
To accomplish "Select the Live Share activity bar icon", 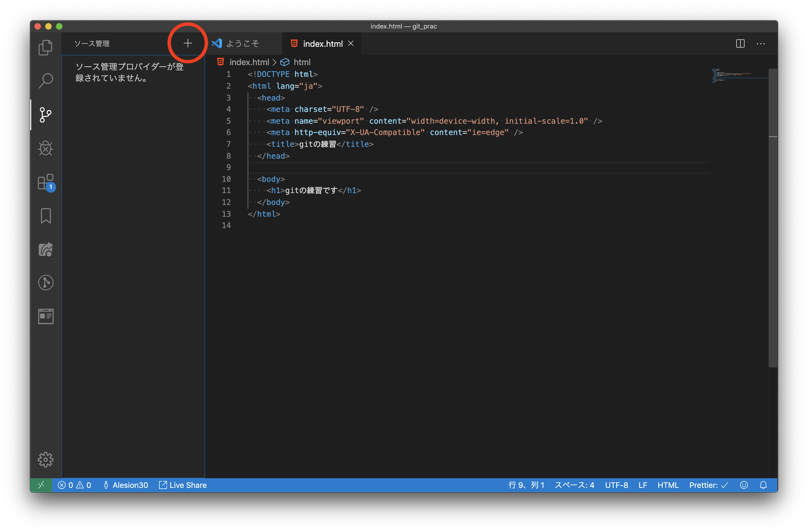I will (x=45, y=249).
